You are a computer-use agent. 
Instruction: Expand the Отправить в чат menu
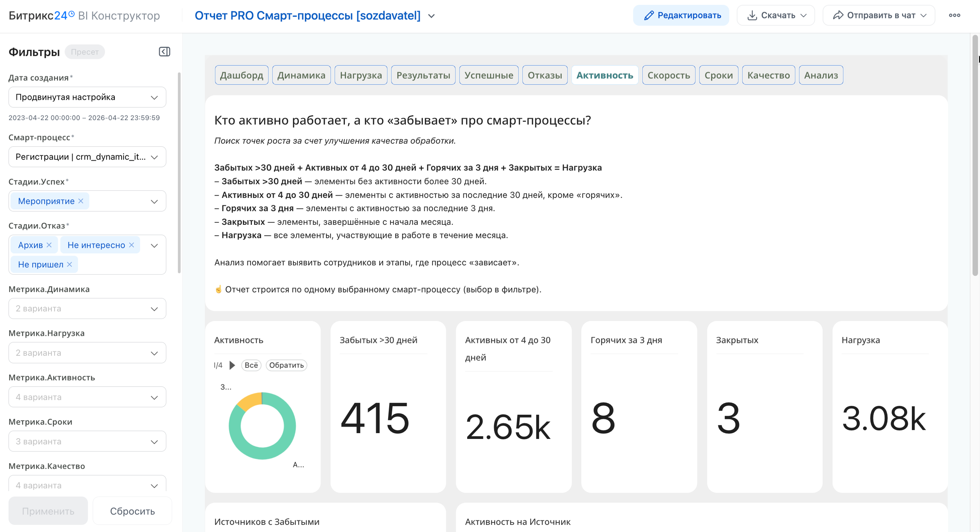pyautogui.click(x=879, y=15)
